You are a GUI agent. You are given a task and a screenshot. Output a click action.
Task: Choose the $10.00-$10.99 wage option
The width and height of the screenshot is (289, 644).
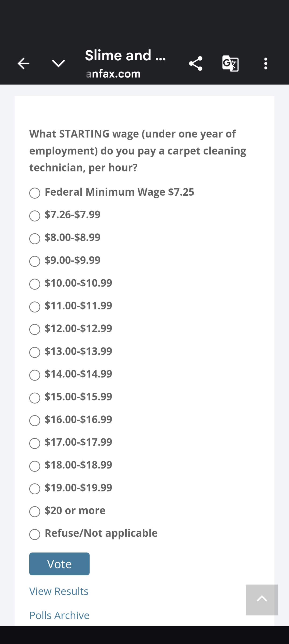point(35,284)
